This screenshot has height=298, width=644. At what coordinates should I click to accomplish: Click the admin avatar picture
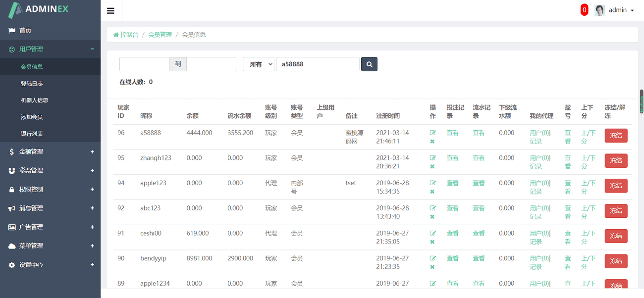coord(599,10)
